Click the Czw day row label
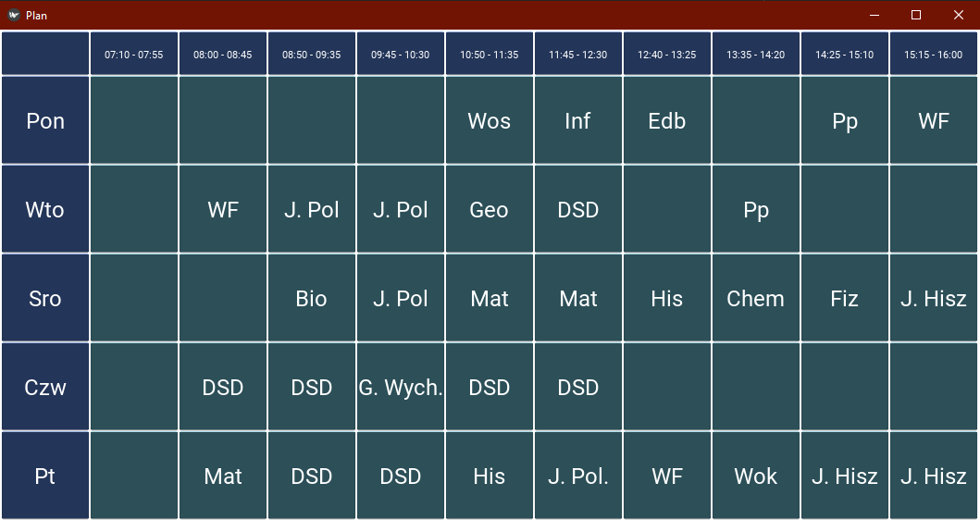The image size is (980, 520). coord(45,386)
